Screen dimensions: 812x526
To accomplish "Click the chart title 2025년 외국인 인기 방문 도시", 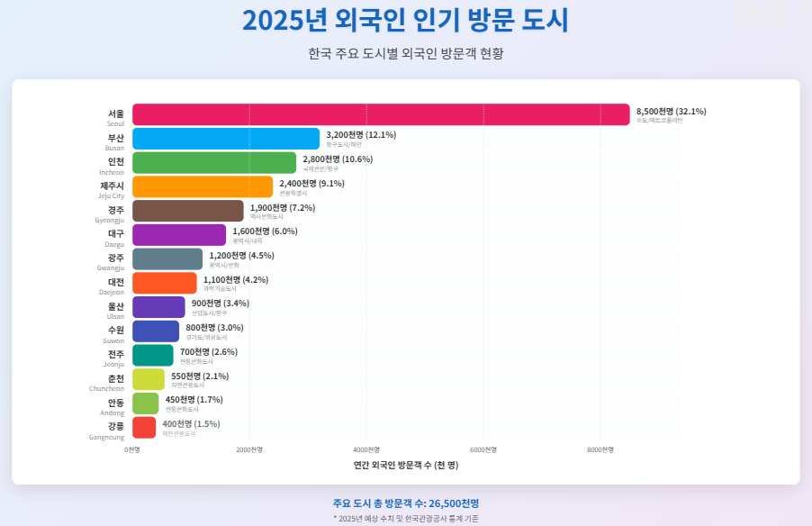I will click(406, 22).
